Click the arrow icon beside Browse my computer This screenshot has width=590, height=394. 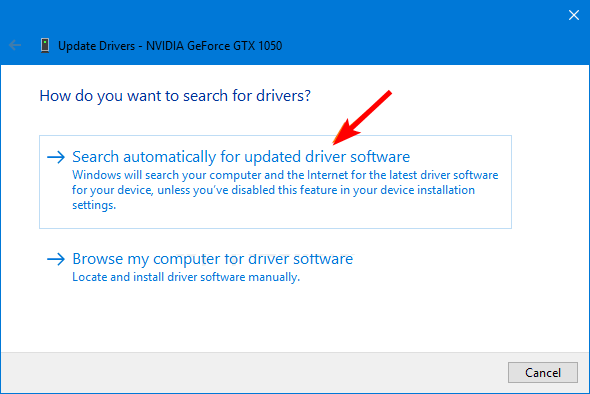(x=56, y=259)
